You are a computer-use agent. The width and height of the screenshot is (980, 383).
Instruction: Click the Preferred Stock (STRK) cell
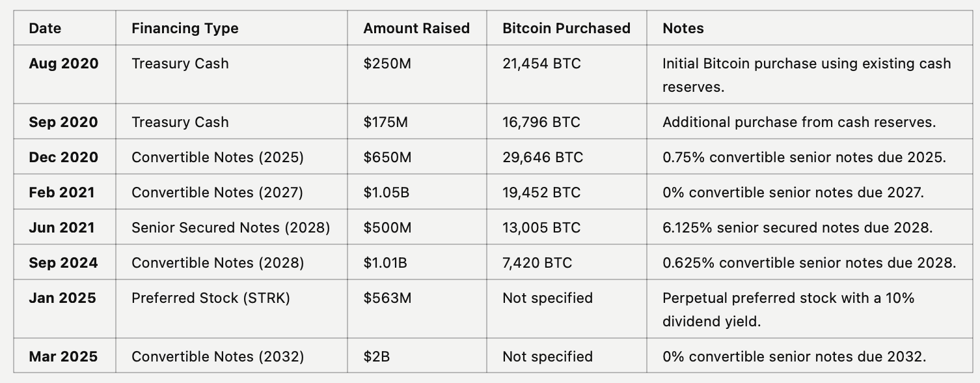coord(211,298)
